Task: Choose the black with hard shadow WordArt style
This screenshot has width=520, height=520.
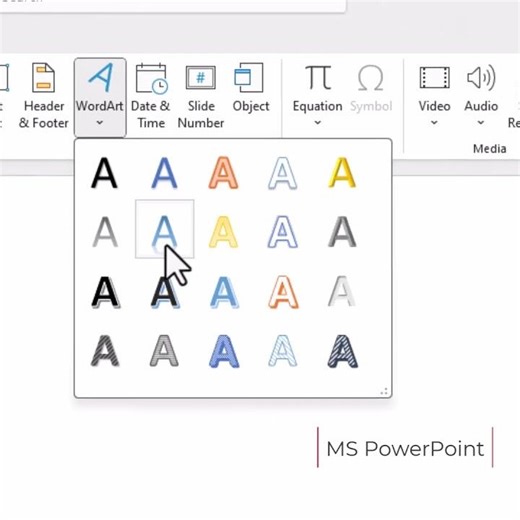Action: click(x=106, y=292)
